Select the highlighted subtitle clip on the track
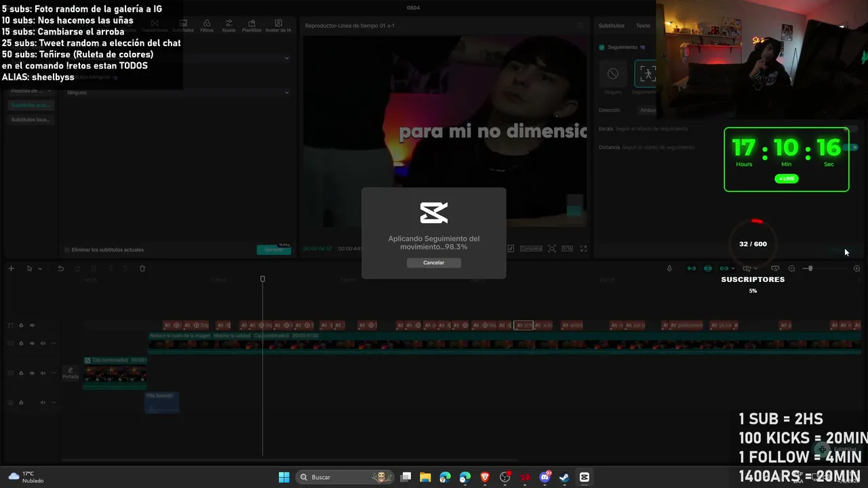 click(523, 325)
